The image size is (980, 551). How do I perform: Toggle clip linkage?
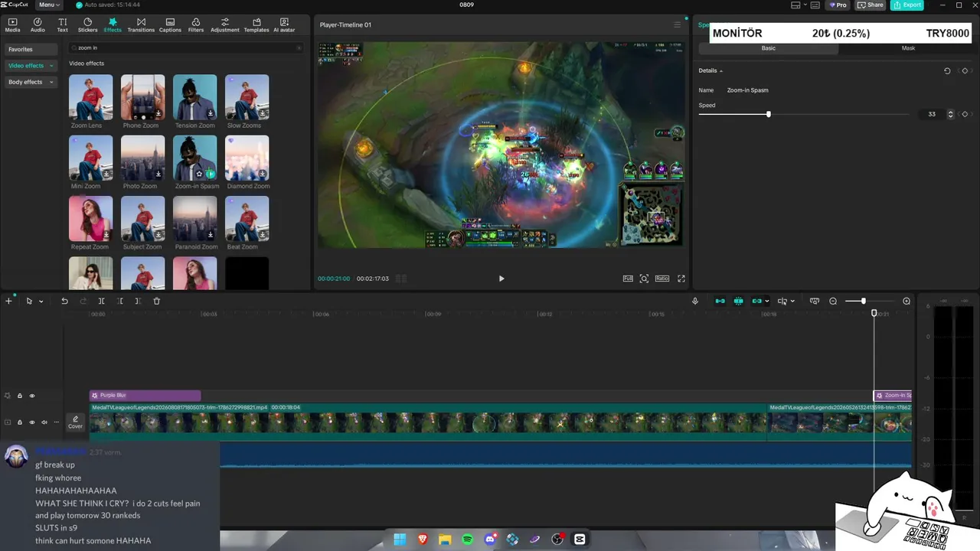pos(756,301)
